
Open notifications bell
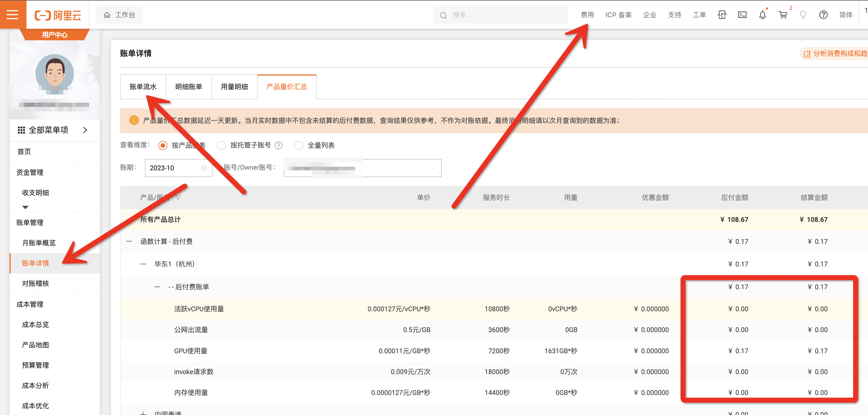coord(763,15)
